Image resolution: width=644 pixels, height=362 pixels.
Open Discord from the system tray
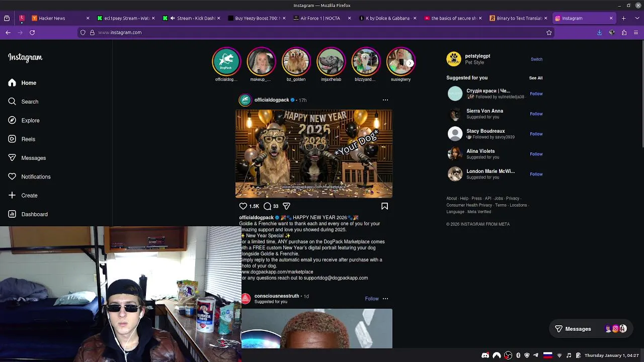pyautogui.click(x=485, y=355)
